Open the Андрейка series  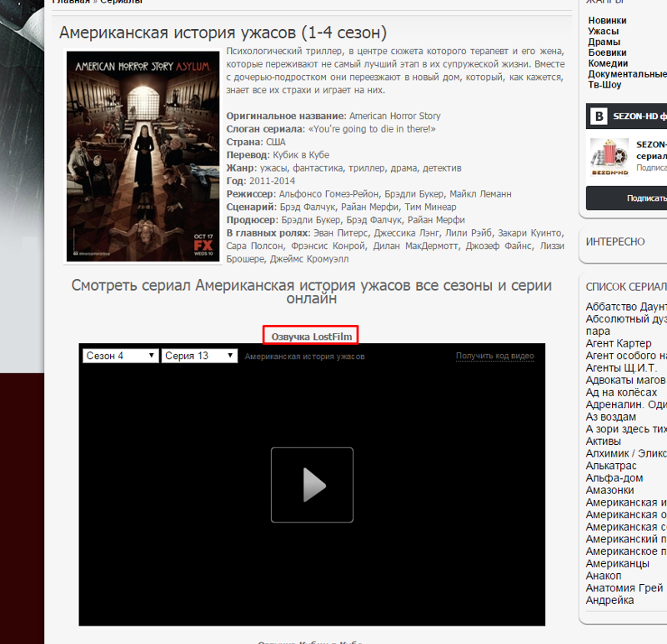tap(610, 600)
